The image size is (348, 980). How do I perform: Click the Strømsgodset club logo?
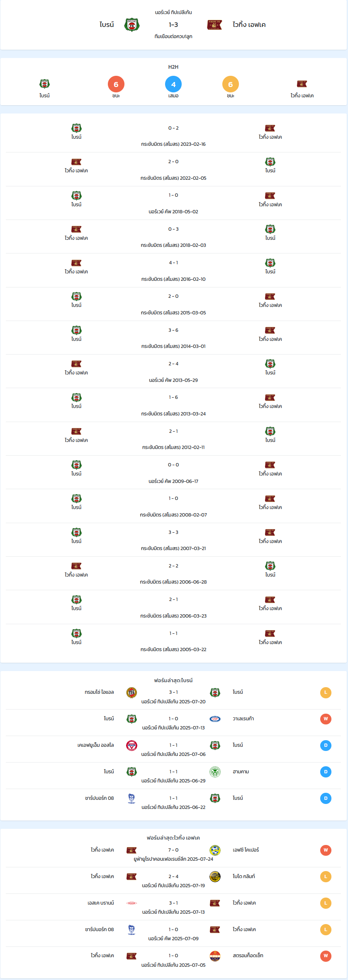coord(215,956)
